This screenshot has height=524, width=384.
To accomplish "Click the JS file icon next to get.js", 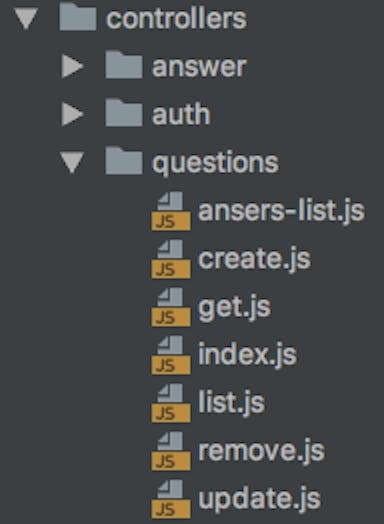I will click(171, 307).
